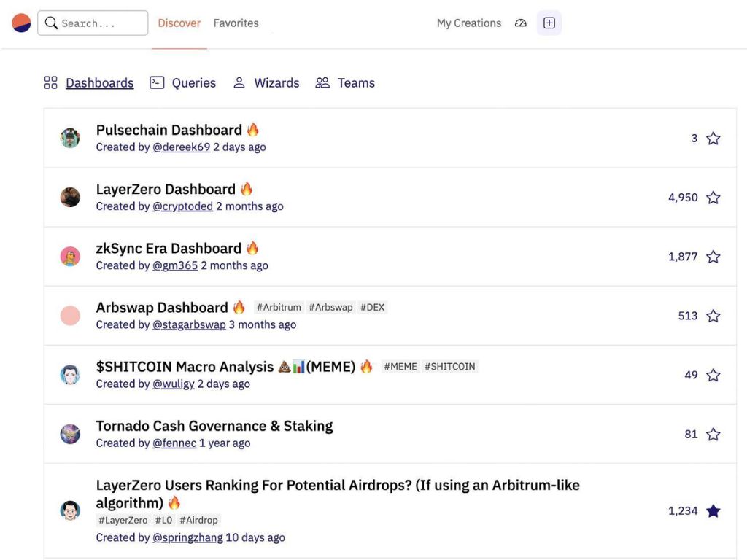This screenshot has width=747, height=560.
Task: Open the gm365 avatar on zkSync row
Action: point(70,256)
